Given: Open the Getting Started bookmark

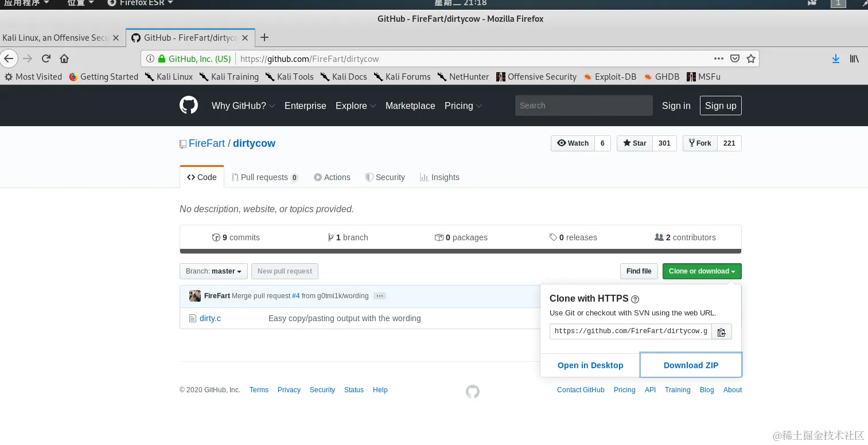Looking at the screenshot, I should coord(104,76).
